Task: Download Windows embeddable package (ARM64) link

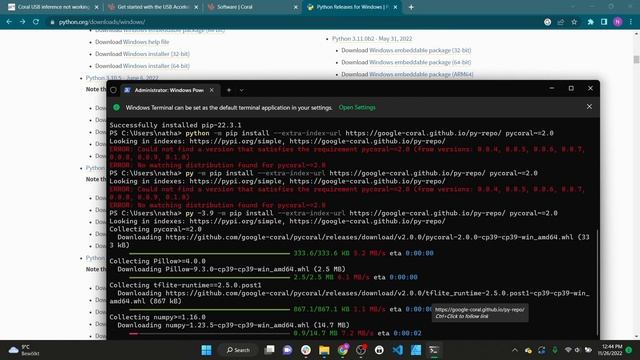Action: tap(421, 74)
